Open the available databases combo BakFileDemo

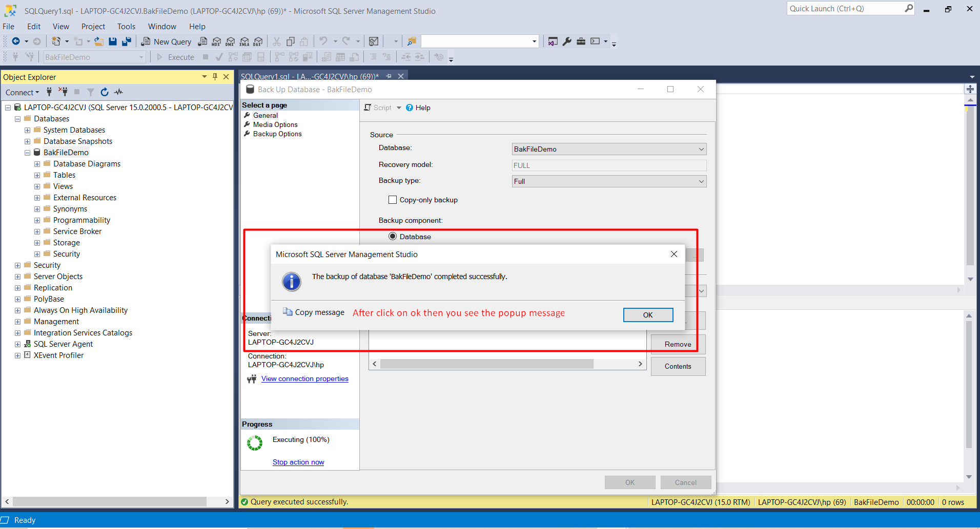tap(94, 57)
